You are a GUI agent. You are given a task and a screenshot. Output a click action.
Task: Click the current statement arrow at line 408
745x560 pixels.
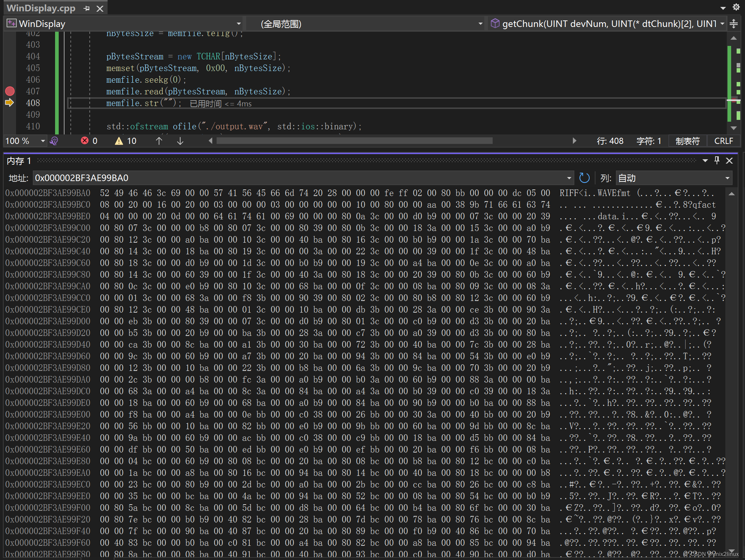click(9, 103)
